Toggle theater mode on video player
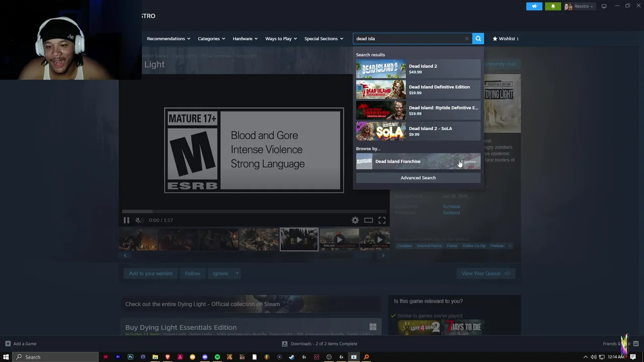 point(368,220)
